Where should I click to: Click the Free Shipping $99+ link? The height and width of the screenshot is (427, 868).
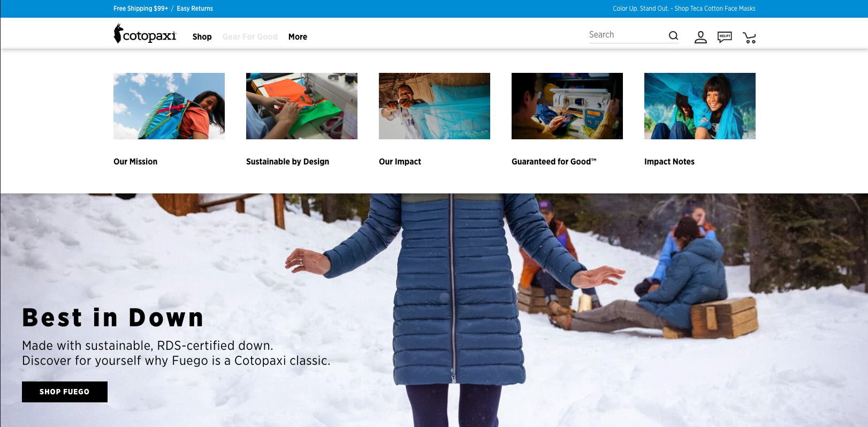(x=141, y=9)
